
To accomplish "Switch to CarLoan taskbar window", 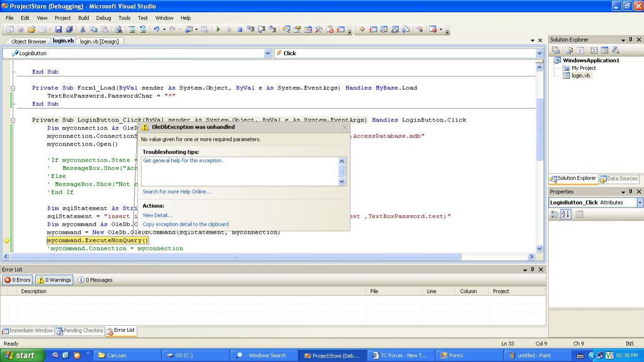I will point(127,355).
